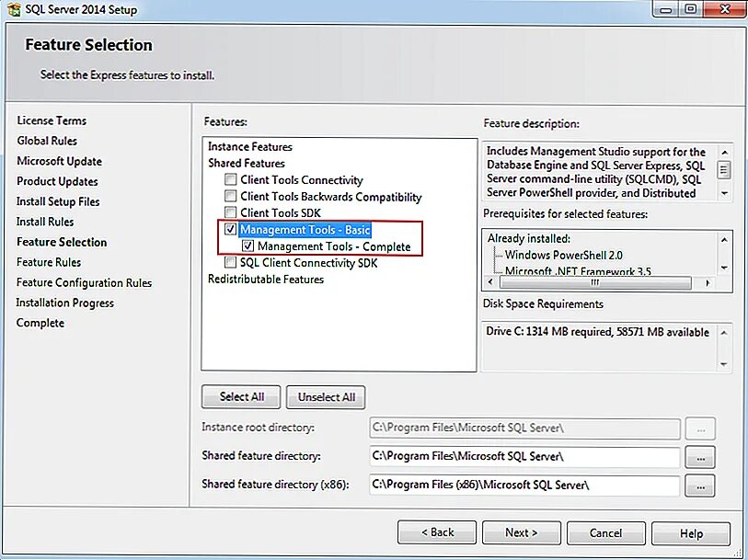Viewport: 748px width, 560px height.
Task: Select Windows PowerShell 2.0 prerequisite entry
Action: click(x=563, y=255)
